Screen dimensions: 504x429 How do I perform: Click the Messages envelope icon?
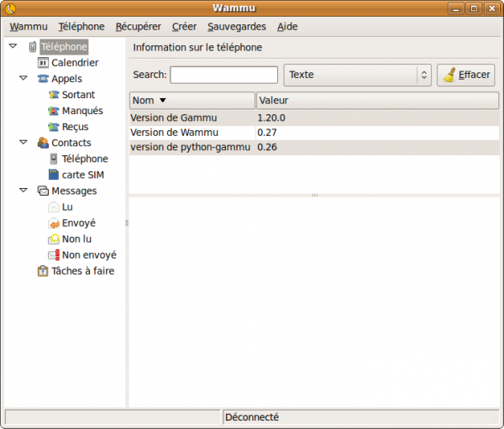coord(43,191)
